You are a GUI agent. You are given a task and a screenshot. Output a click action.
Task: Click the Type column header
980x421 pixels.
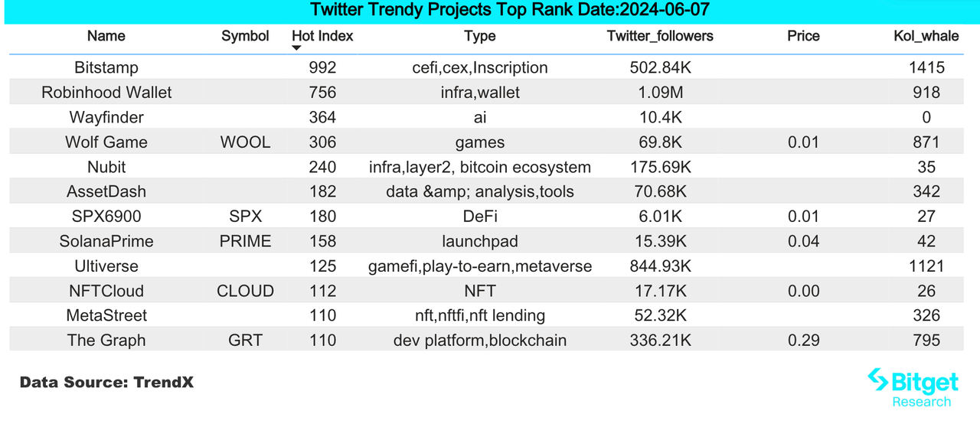[x=480, y=36]
